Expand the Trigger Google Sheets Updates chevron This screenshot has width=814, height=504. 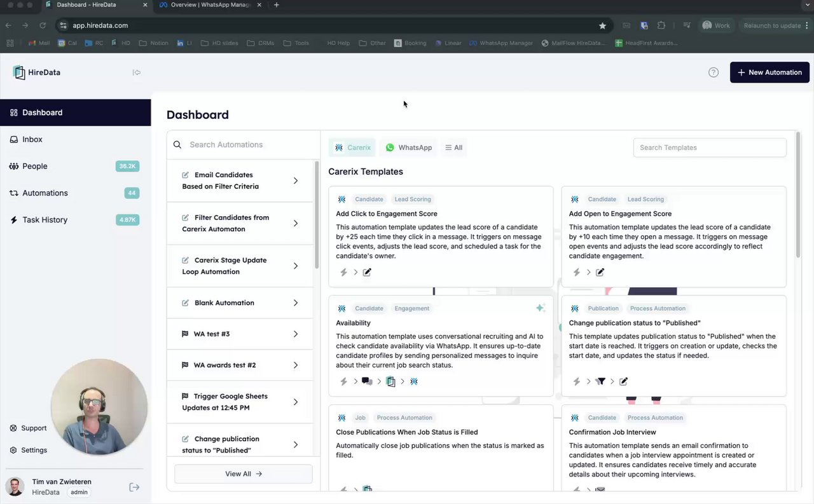pyautogui.click(x=296, y=402)
